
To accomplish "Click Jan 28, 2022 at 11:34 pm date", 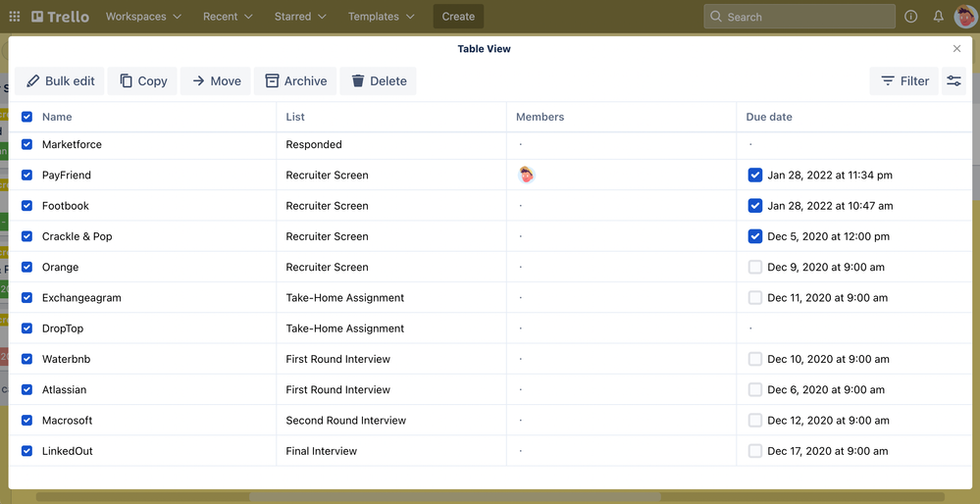I will pyautogui.click(x=830, y=175).
